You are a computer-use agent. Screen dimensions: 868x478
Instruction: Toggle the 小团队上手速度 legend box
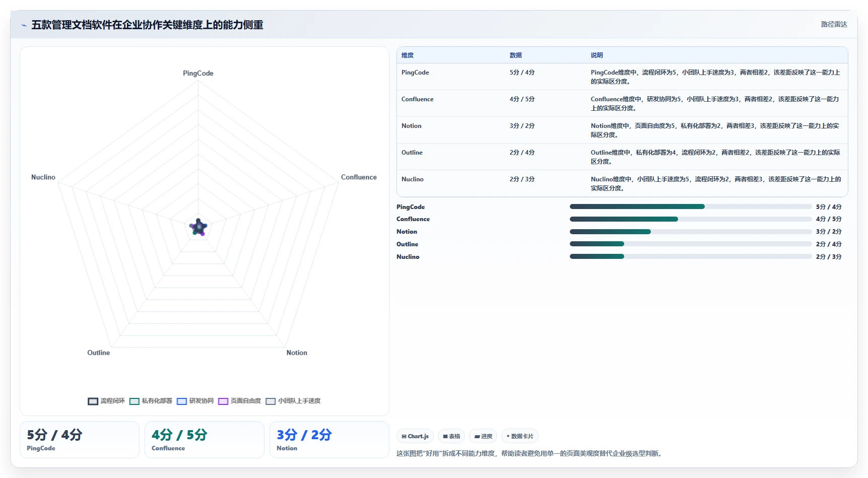pos(271,401)
